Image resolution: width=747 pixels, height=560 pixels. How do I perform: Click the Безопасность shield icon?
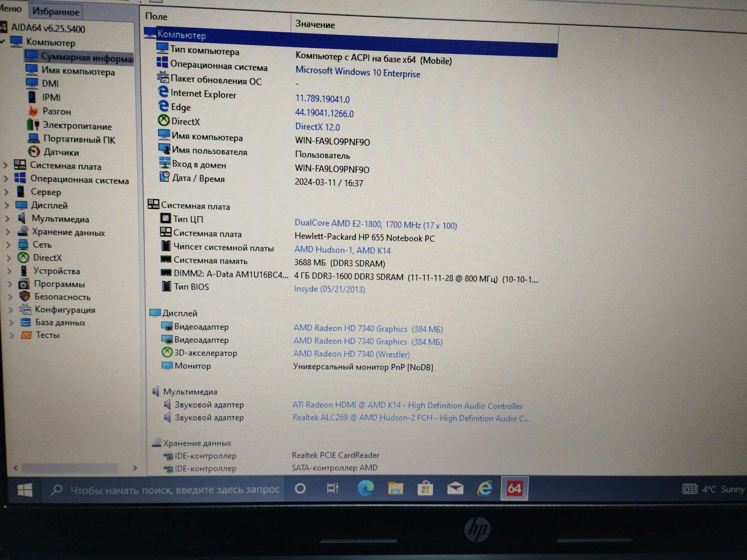pos(25,296)
